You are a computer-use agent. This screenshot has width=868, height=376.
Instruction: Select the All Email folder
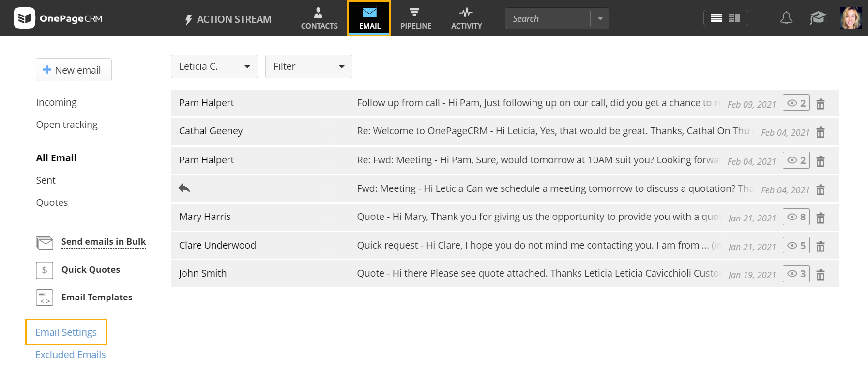tap(56, 158)
